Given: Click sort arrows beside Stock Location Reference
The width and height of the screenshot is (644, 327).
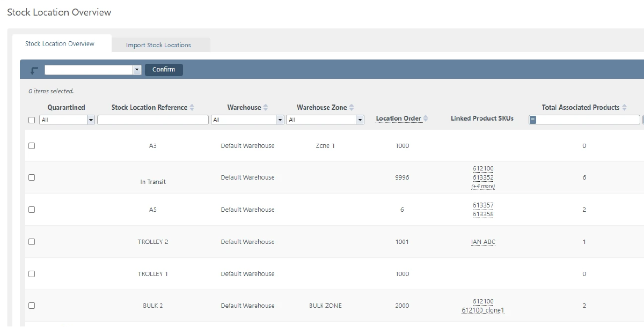Looking at the screenshot, I should tap(192, 108).
